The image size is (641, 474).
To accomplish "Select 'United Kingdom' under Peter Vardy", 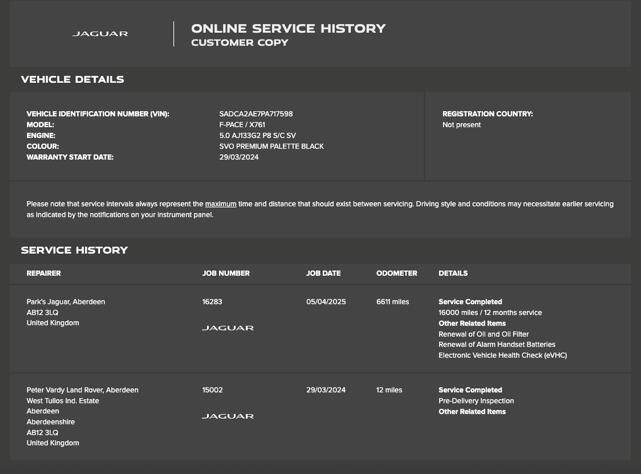I will (x=53, y=443).
